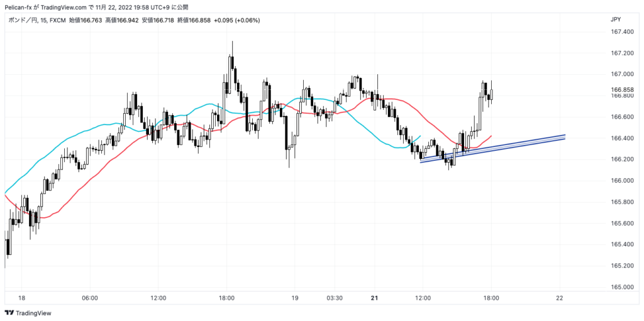Select the ポンド/円 symbol title
Screen dimensions: 644x321
23,20
